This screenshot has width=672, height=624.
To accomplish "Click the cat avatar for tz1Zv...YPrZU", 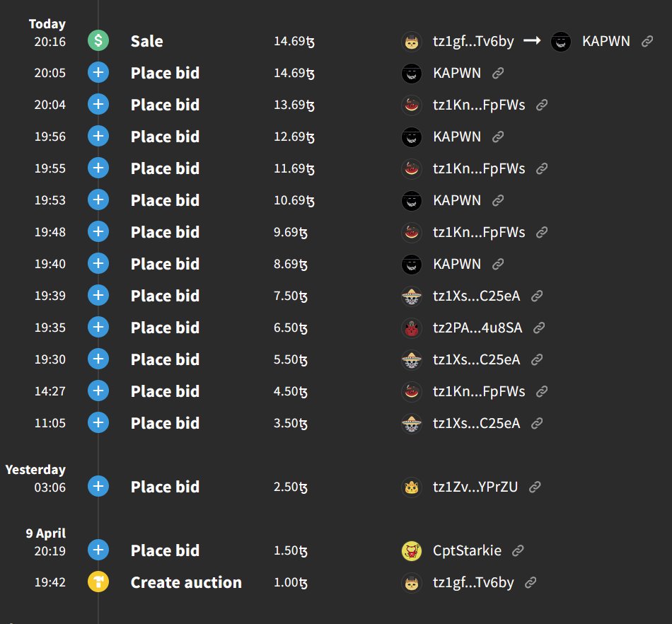I will (412, 487).
